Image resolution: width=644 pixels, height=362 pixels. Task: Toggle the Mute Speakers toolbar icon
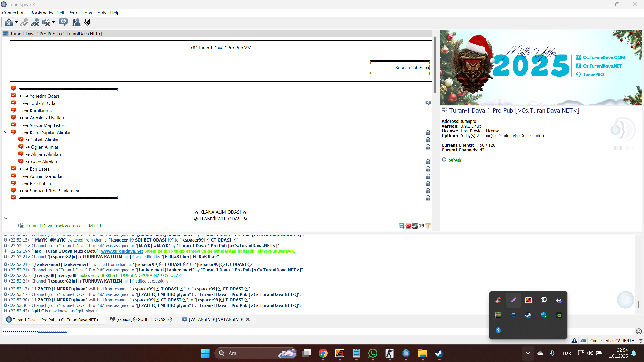pos(46,22)
